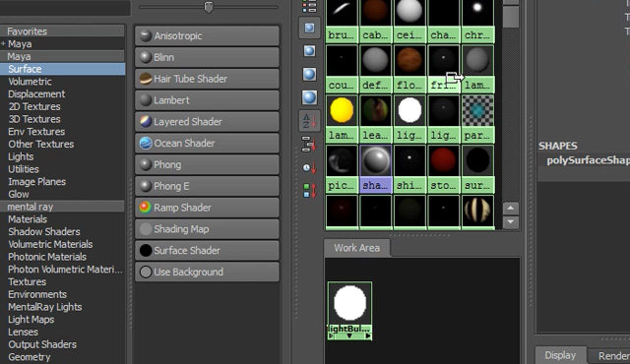This screenshot has height=364, width=630.
Task: Switch to the Work Area tab
Action: pyautogui.click(x=356, y=248)
